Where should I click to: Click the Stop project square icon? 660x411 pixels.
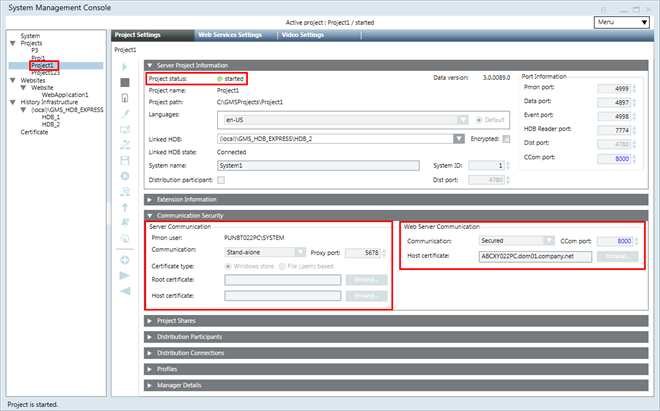(x=125, y=82)
